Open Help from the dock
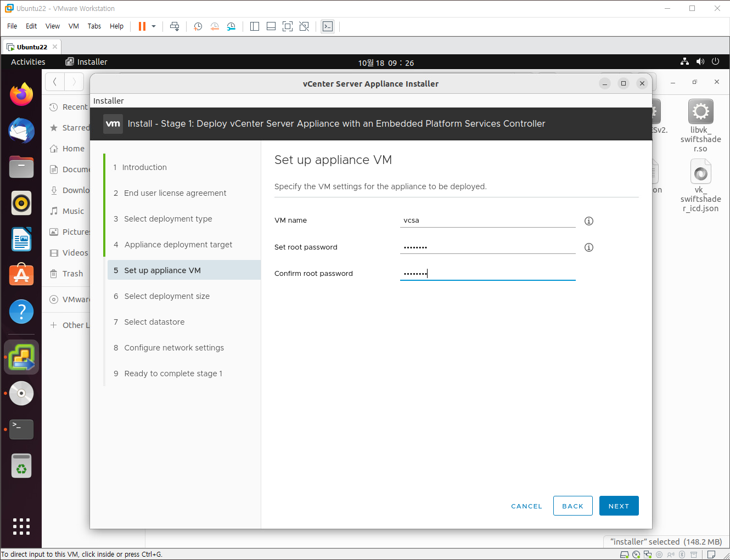Screen dimensions: 730x560 pyautogui.click(x=21, y=312)
